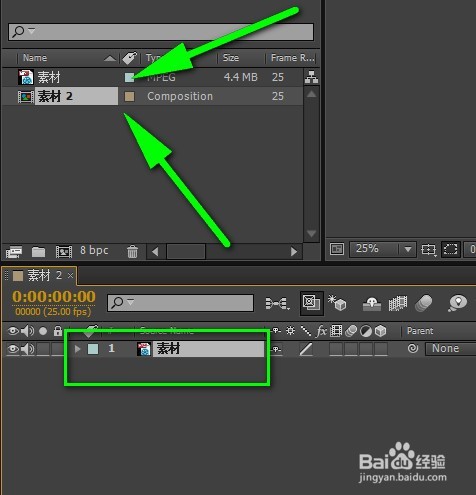Image resolution: width=476 pixels, height=495 pixels.
Task: Toggle the Brainstorm button
Action: (458, 303)
